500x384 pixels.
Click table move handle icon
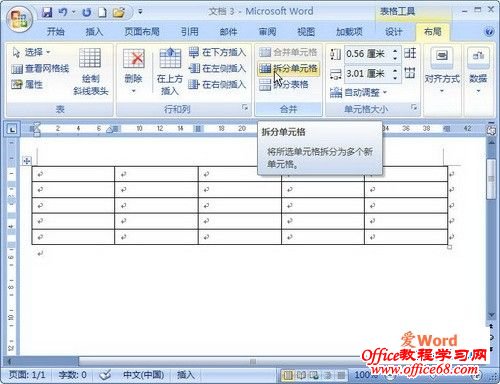tap(27, 161)
